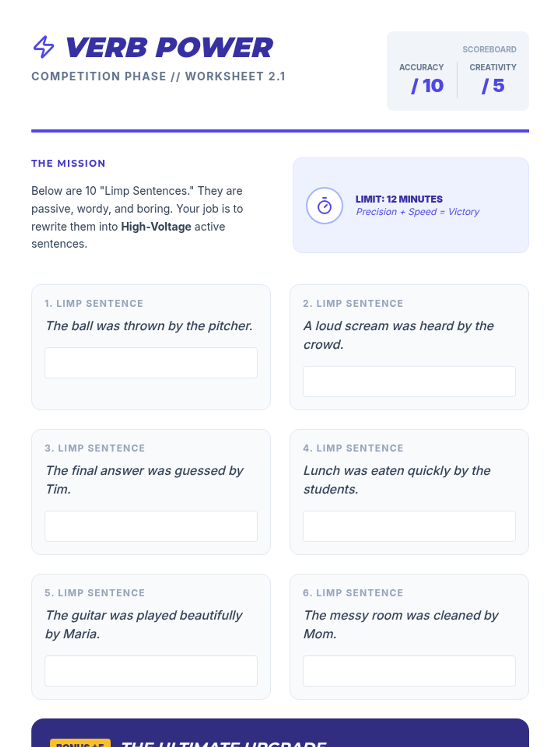Select the answer box for Maria's guitar sentence
The height and width of the screenshot is (747, 560).
pyautogui.click(x=151, y=671)
